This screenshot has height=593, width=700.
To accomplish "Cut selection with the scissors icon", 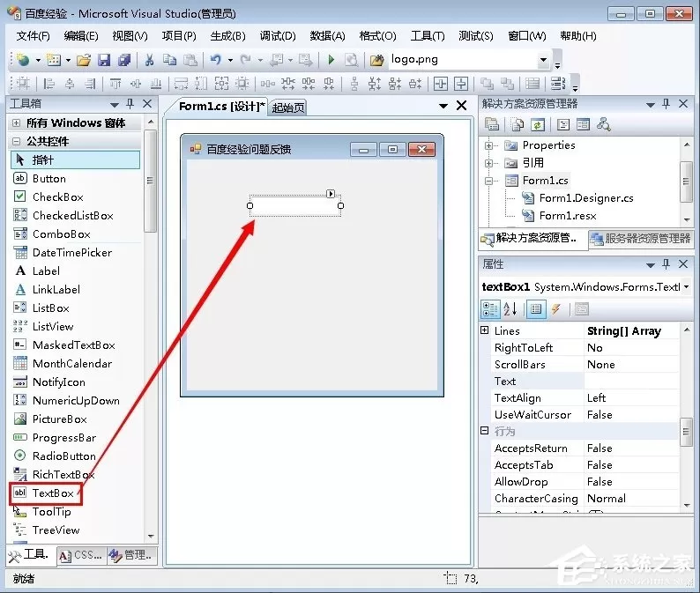I will (149, 60).
